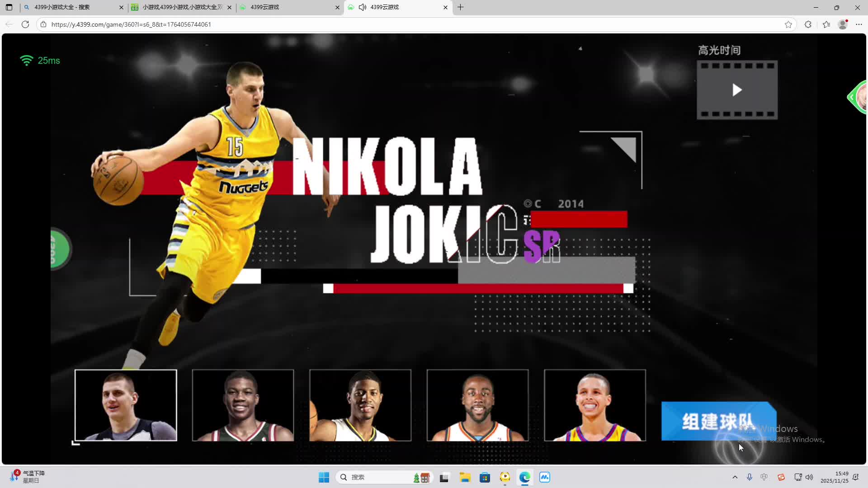Add this page to favorites

[x=788, y=24]
